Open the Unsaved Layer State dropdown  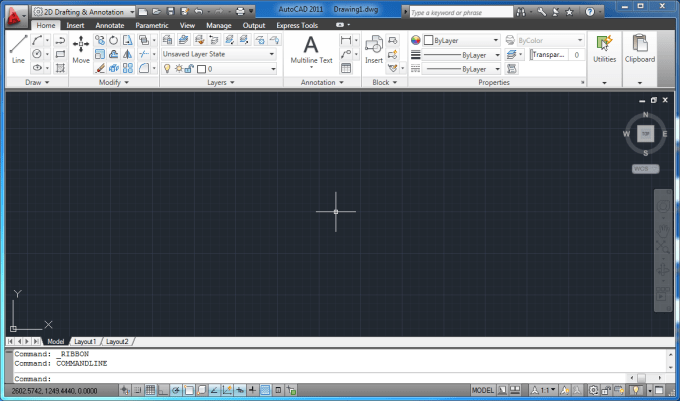click(219, 54)
